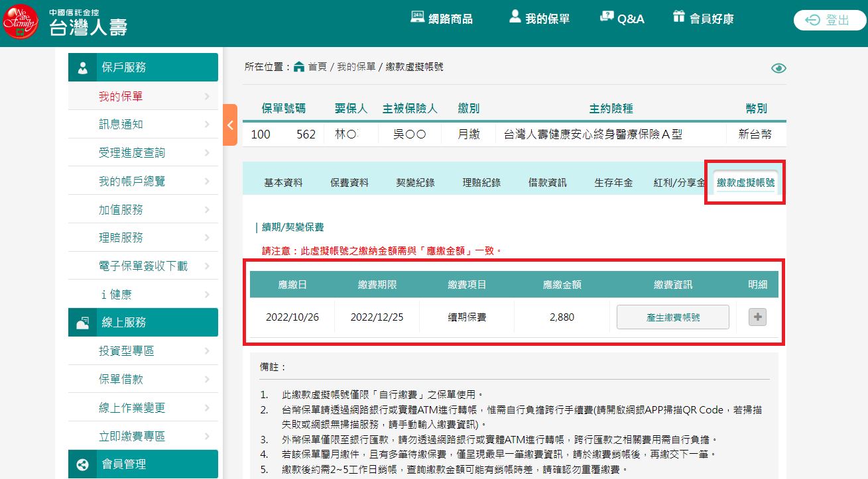The width and height of the screenshot is (868, 479).
Task: Select 立即繳費專區 in sidebar
Action: tap(143, 436)
